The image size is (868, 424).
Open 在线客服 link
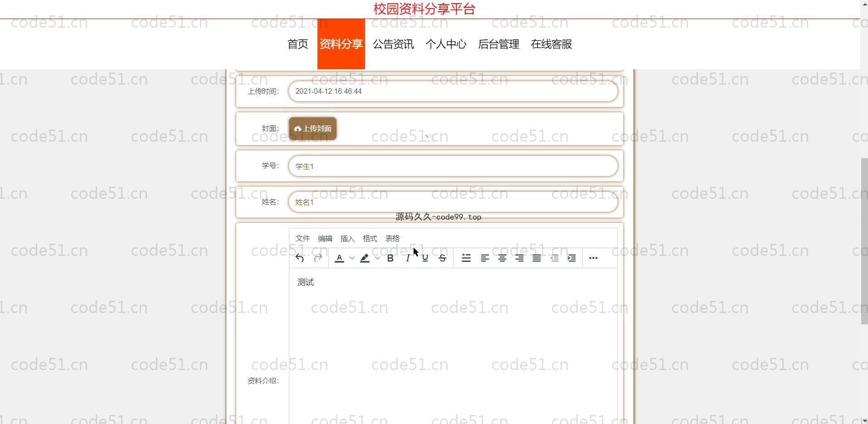tap(551, 44)
